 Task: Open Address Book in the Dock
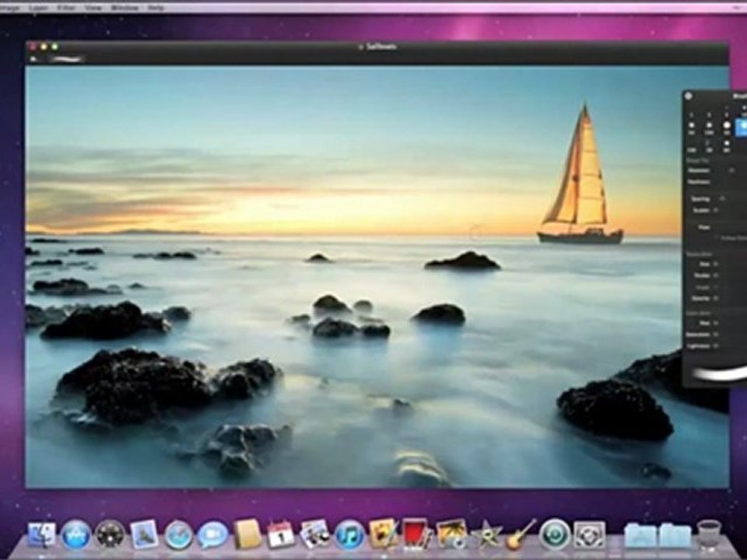(247, 534)
